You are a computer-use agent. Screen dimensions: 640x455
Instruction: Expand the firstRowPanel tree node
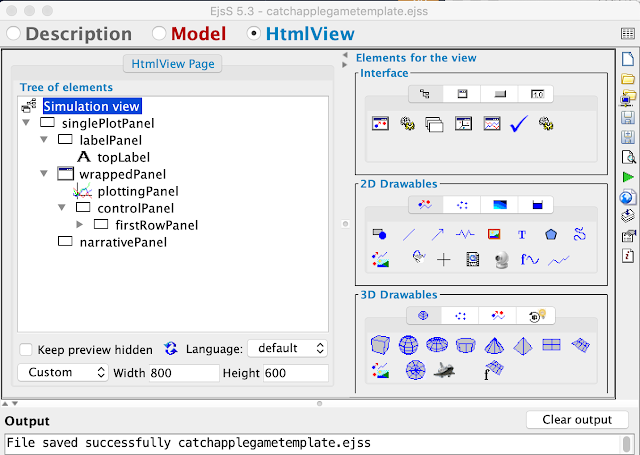pyautogui.click(x=80, y=224)
